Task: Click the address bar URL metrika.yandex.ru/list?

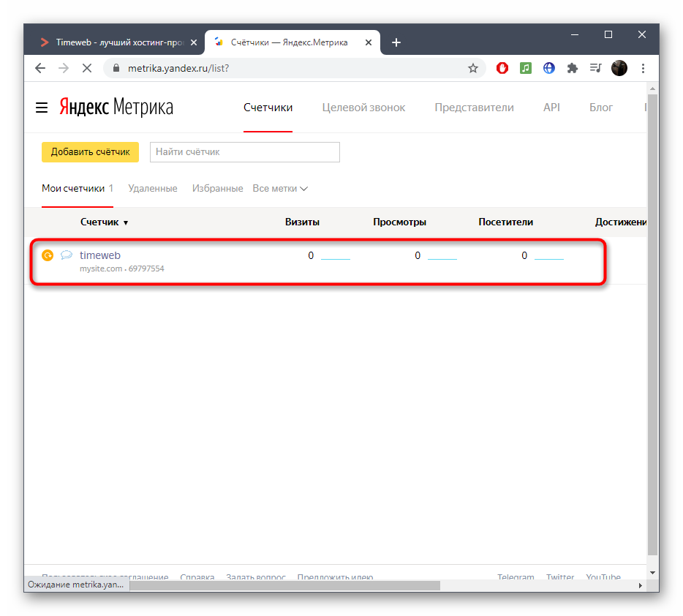Action: [x=178, y=68]
